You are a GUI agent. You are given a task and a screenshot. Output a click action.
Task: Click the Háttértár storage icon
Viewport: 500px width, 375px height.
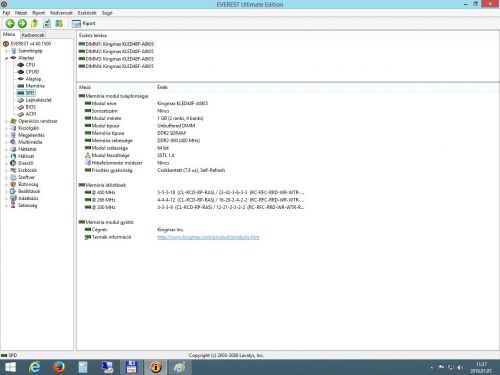pyautogui.click(x=13, y=149)
